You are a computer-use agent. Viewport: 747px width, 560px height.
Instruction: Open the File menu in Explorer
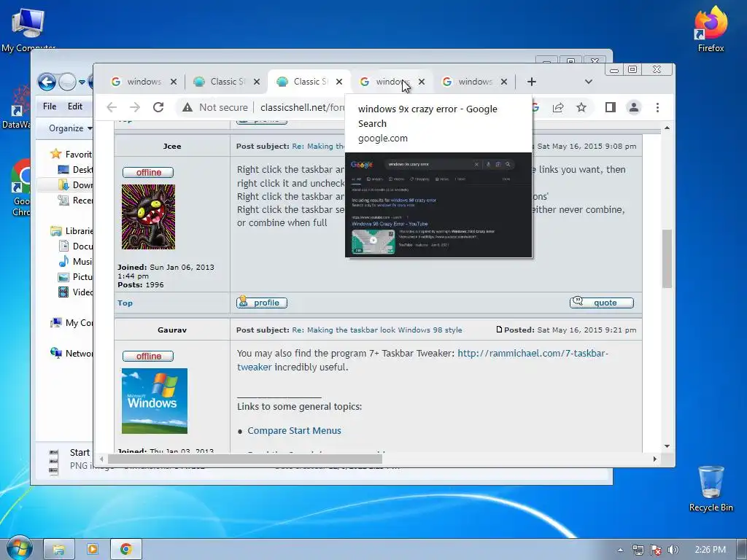pos(50,106)
